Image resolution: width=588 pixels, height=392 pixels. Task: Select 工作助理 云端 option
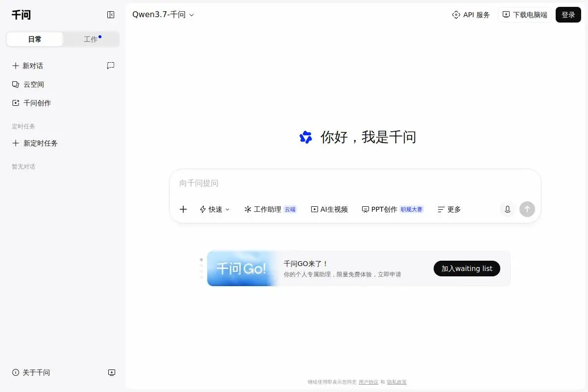pos(270,209)
